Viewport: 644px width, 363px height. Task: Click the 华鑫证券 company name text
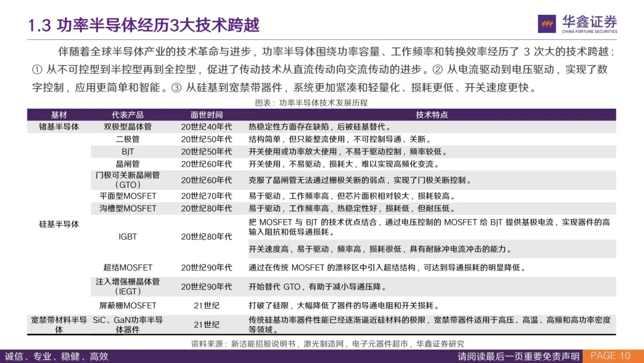click(x=589, y=21)
